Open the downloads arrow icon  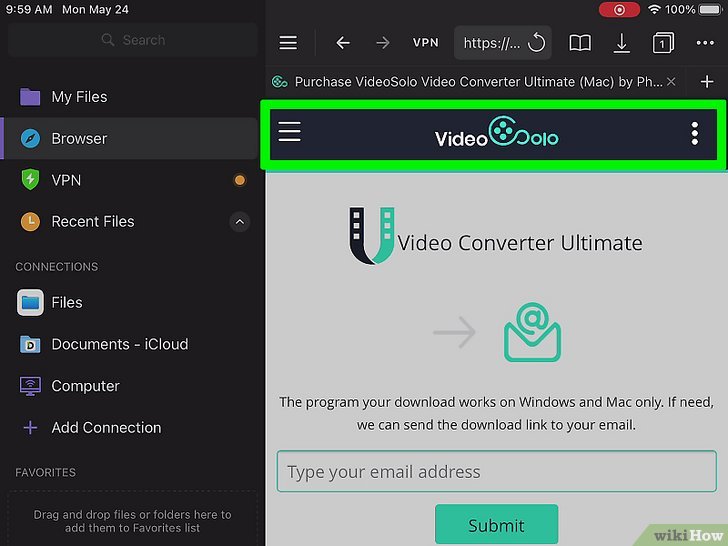tap(621, 43)
